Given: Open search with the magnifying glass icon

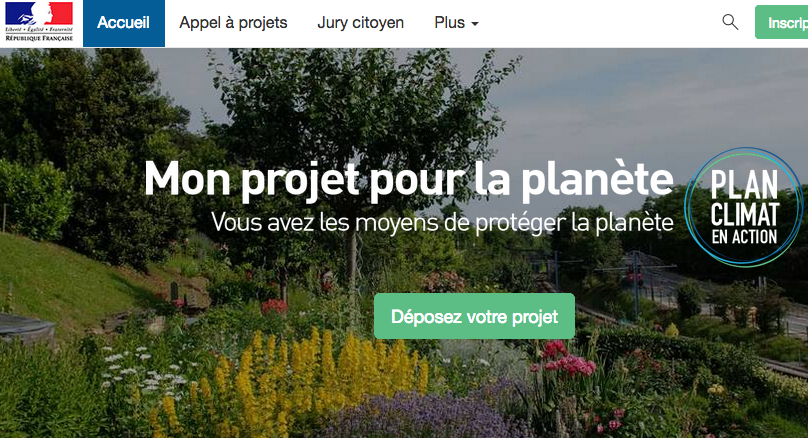Looking at the screenshot, I should coord(730,22).
